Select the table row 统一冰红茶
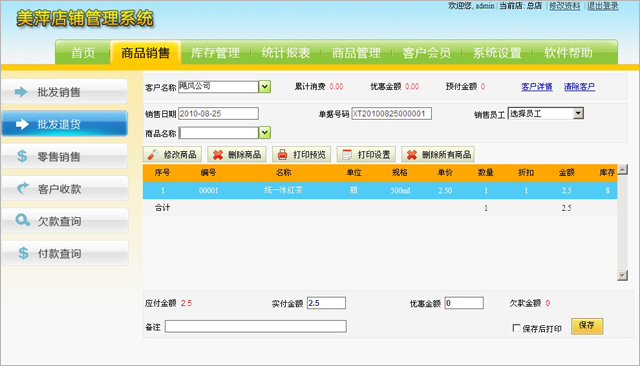This screenshot has width=640, height=366. tap(380, 190)
